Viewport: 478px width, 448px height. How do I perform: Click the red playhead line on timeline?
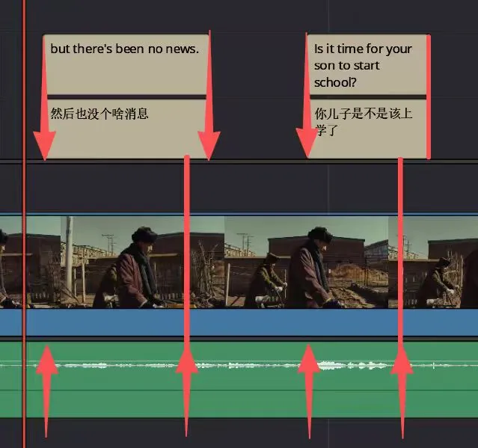24,224
